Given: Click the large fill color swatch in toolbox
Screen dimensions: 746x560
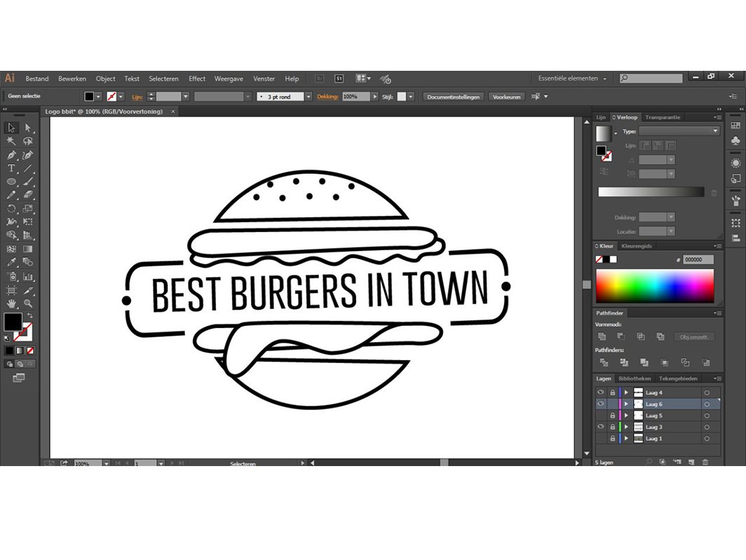Looking at the screenshot, I should [x=13, y=322].
